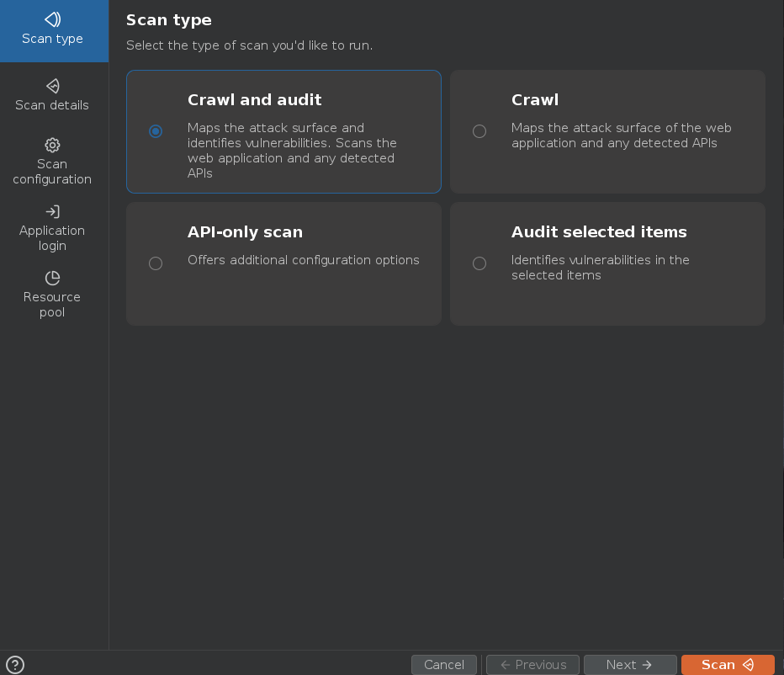Click the Crawl card description text

[x=621, y=136]
